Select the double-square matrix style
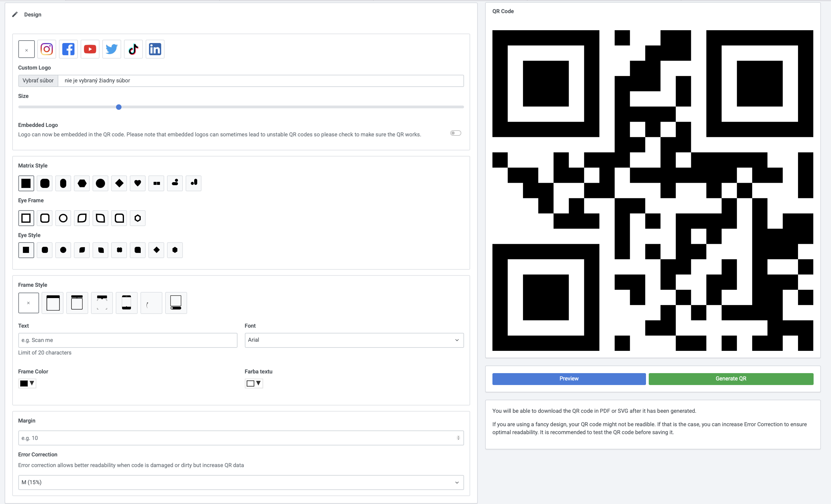This screenshot has height=504, width=831. (x=157, y=183)
